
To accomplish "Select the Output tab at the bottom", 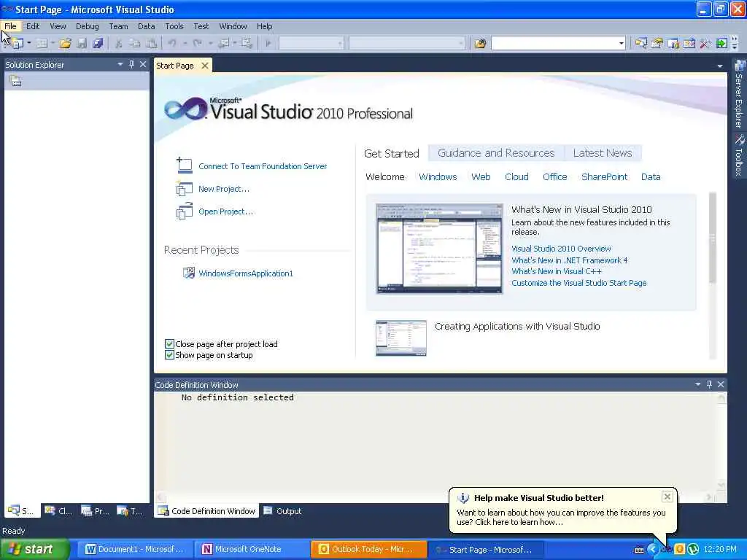I will pos(284,511).
